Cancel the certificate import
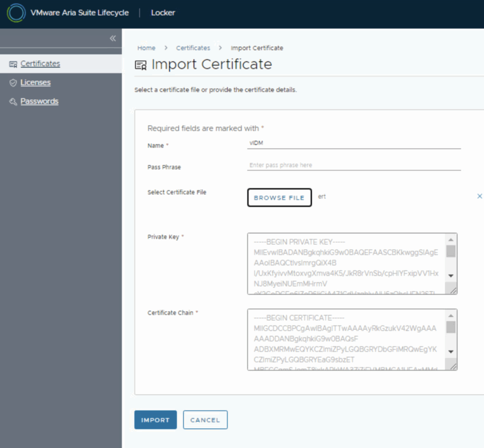Image resolution: width=484 pixels, height=448 pixels. pyautogui.click(x=205, y=420)
